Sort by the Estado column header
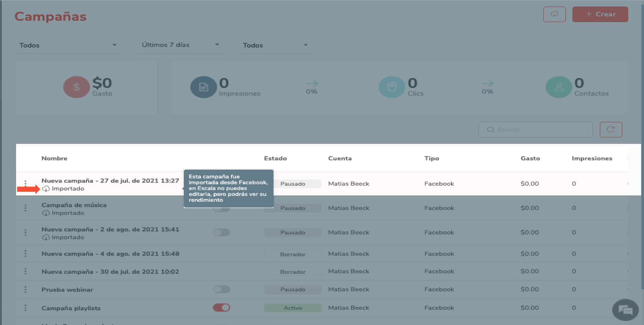Viewport: 644px width, 325px height. pyautogui.click(x=275, y=158)
